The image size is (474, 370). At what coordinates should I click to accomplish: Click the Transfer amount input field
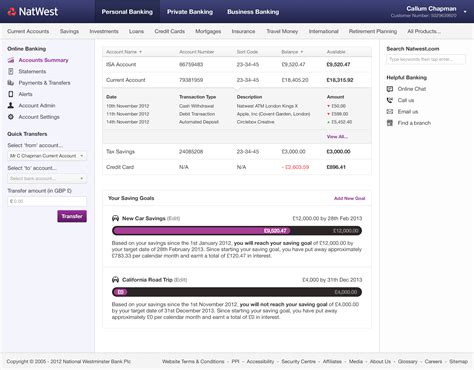47,201
